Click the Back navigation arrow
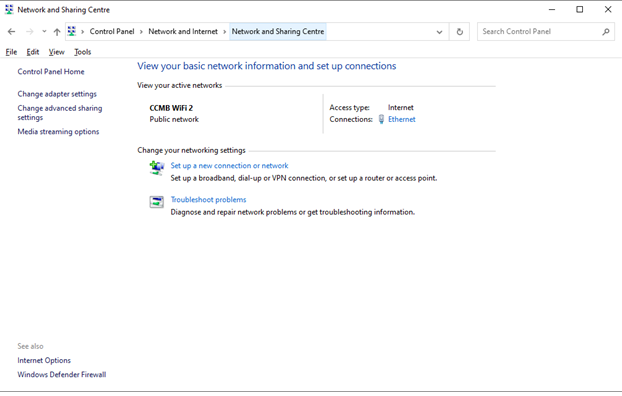The width and height of the screenshot is (622, 396). 11,32
